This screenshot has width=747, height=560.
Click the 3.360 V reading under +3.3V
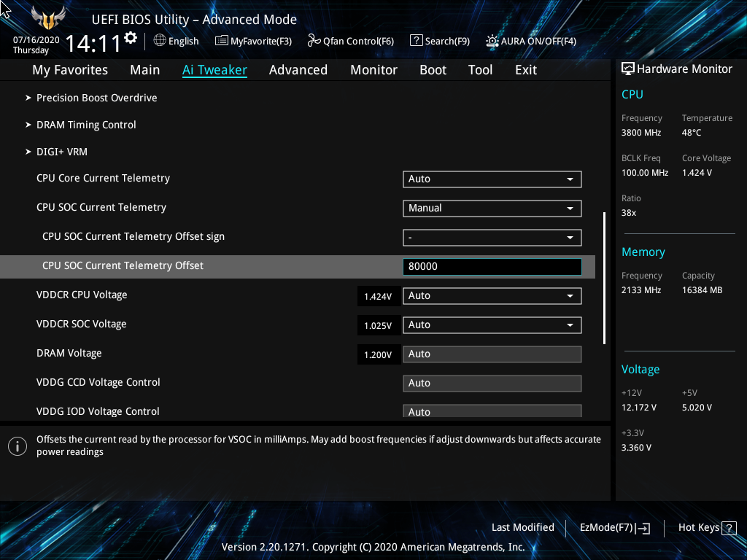636,448
